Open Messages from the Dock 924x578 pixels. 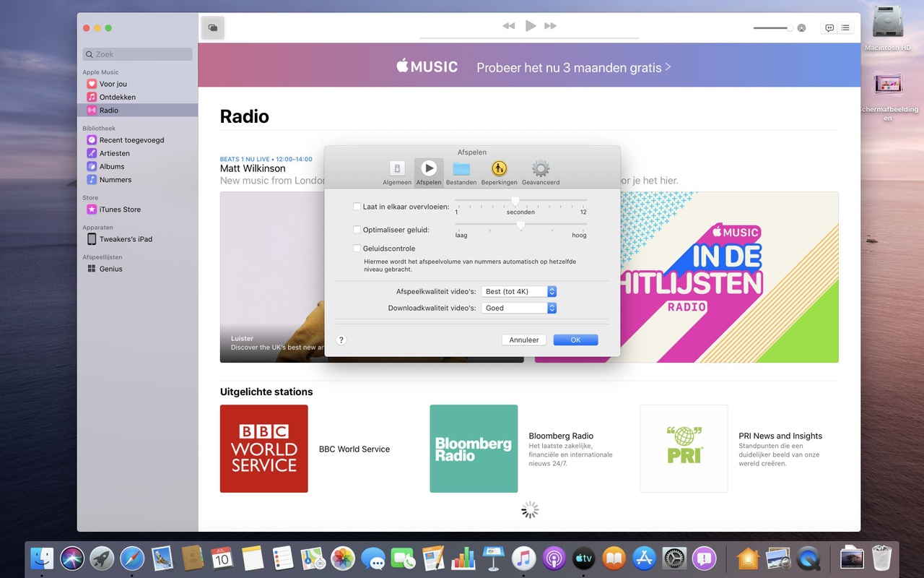(x=373, y=558)
